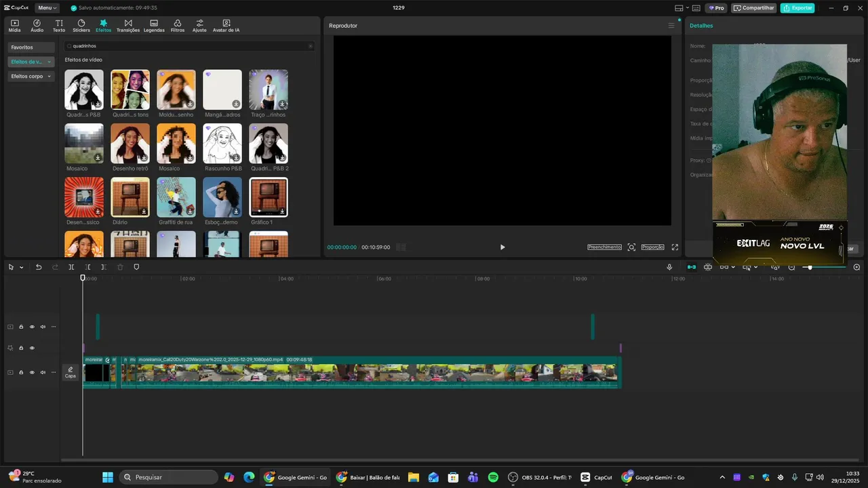Clear the effects search text
This screenshot has width=868, height=488.
[x=311, y=46]
